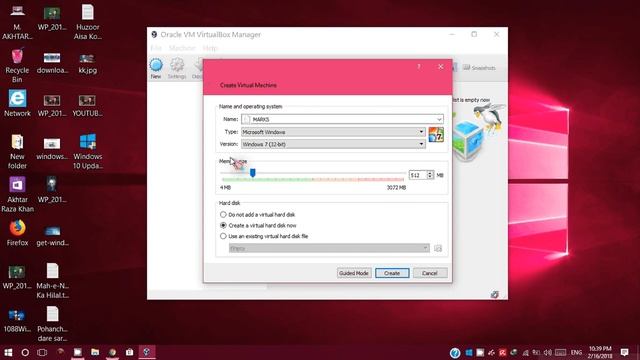Select the Recycle Bin desktop icon
The height and width of the screenshot is (360, 640).
17,65
